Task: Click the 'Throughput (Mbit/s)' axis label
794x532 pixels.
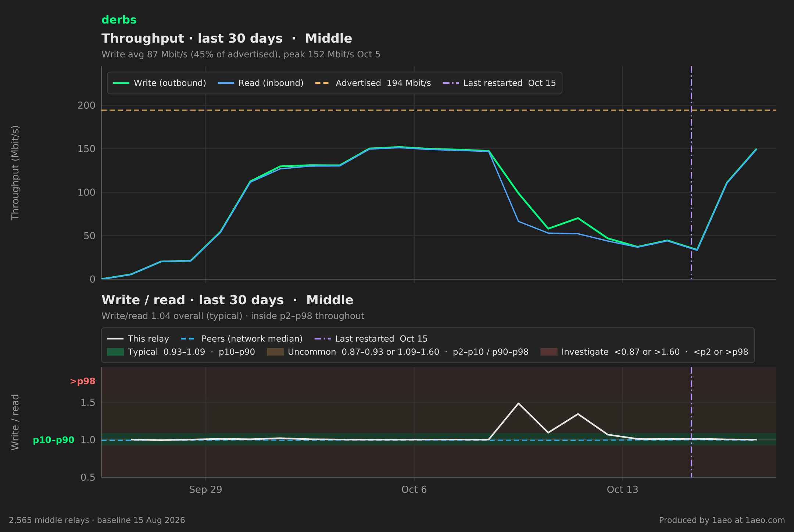Action: [15, 173]
